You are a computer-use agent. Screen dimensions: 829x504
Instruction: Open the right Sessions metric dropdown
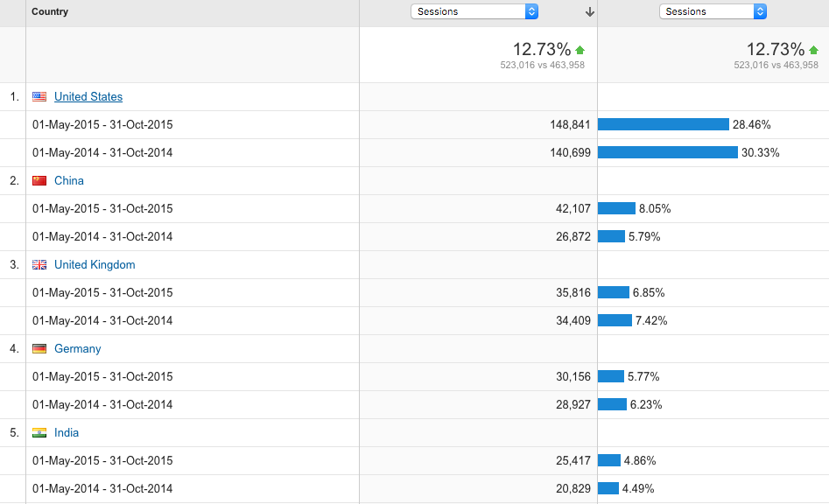click(712, 11)
